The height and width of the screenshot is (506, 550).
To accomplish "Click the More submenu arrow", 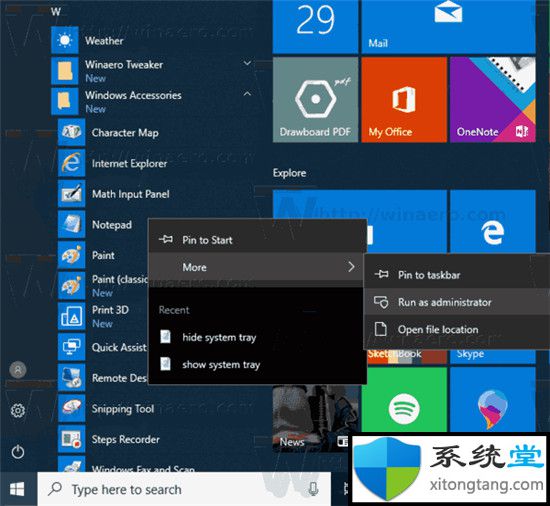I will [351, 267].
